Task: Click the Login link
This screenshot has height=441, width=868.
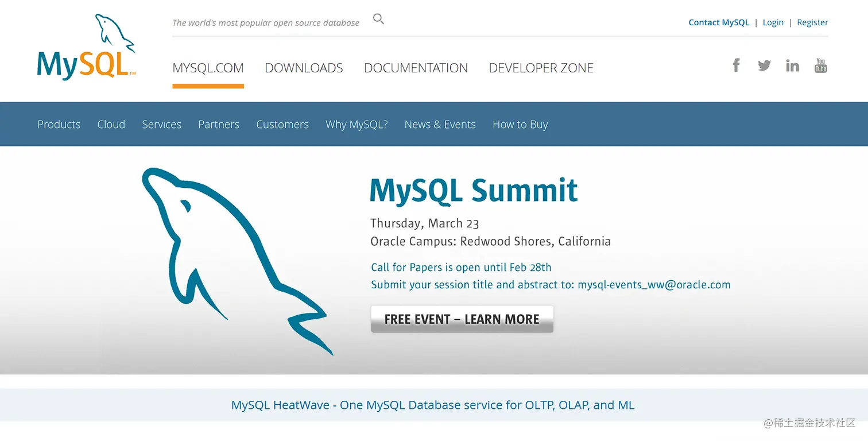Action: tap(773, 22)
